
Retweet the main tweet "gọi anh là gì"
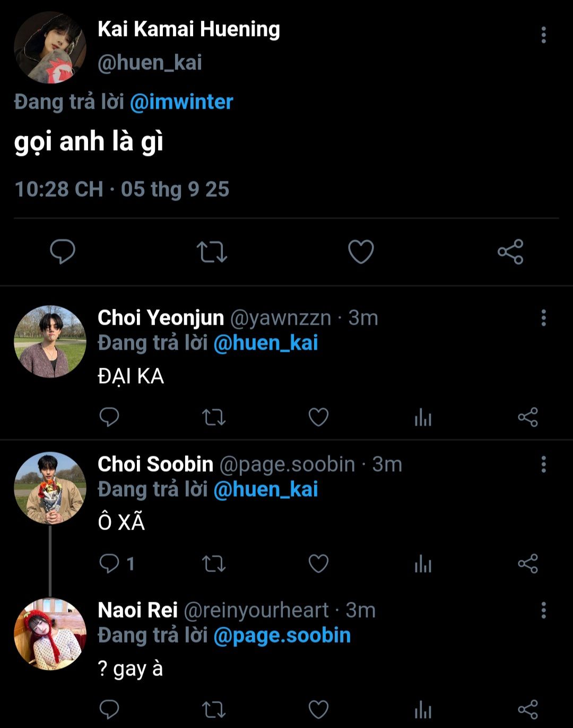tap(212, 252)
